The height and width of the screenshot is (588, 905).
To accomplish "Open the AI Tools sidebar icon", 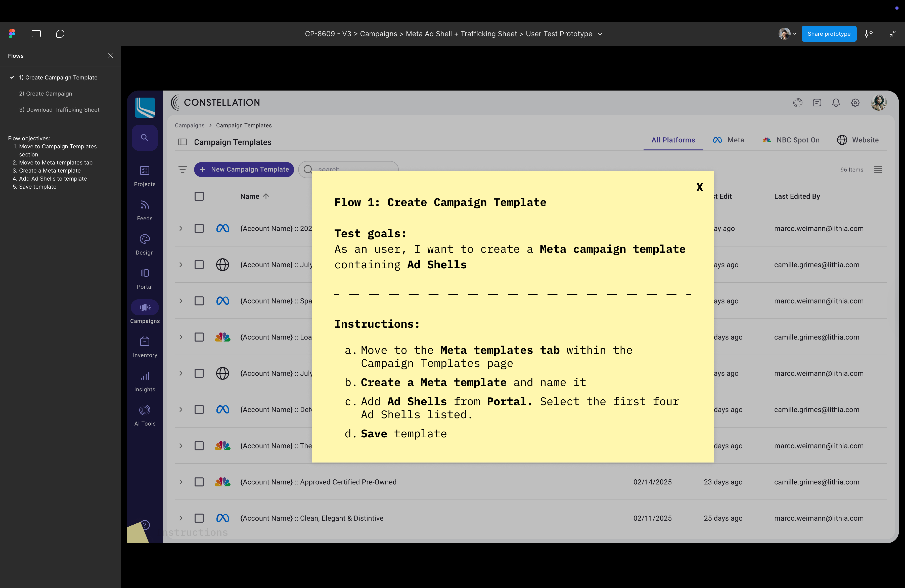I will pyautogui.click(x=145, y=410).
